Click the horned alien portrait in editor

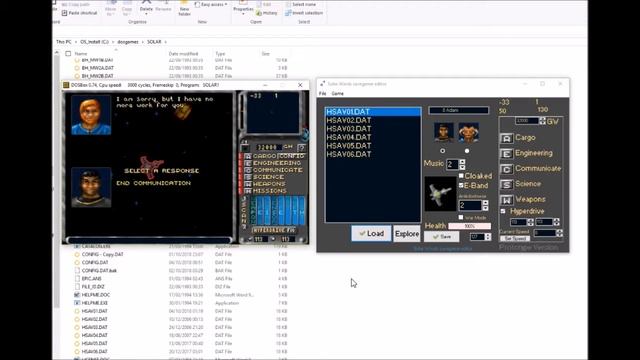point(468,132)
